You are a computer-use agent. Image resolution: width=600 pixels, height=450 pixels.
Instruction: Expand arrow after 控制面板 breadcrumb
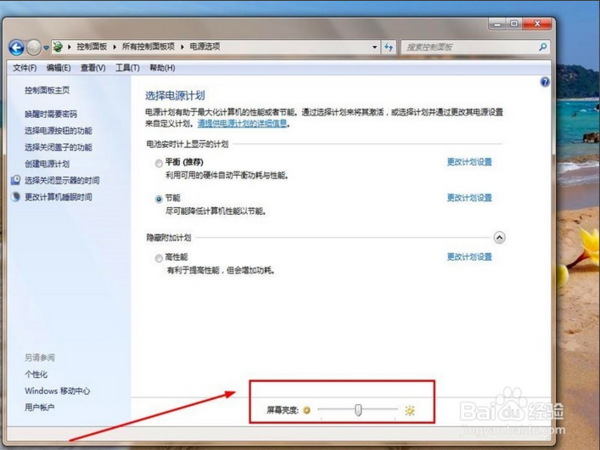point(114,47)
